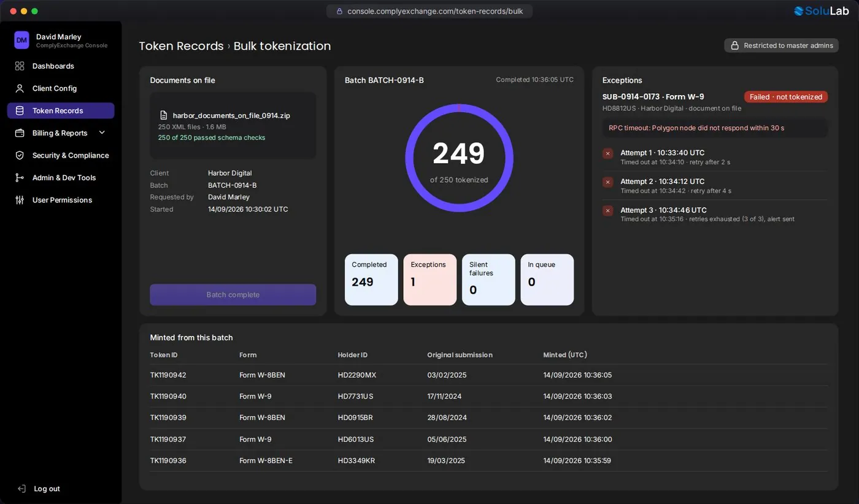The image size is (859, 504).
Task: Click token ID TK1190942
Action: 168,375
